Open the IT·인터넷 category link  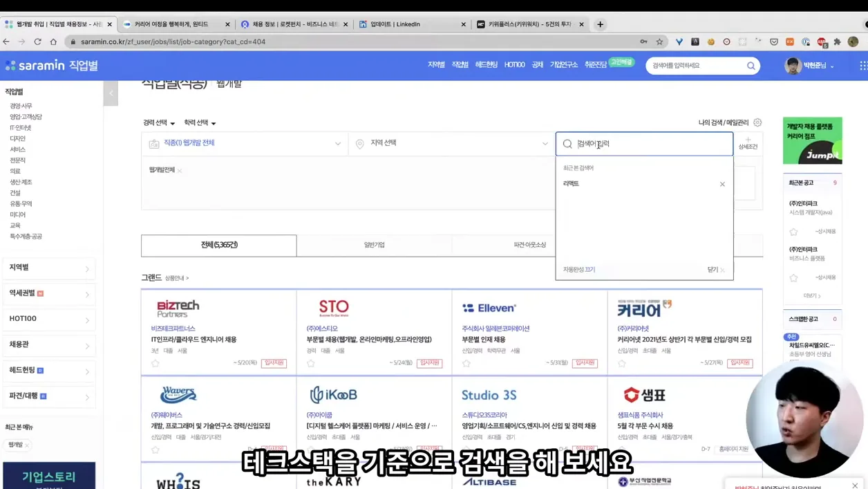(x=20, y=128)
